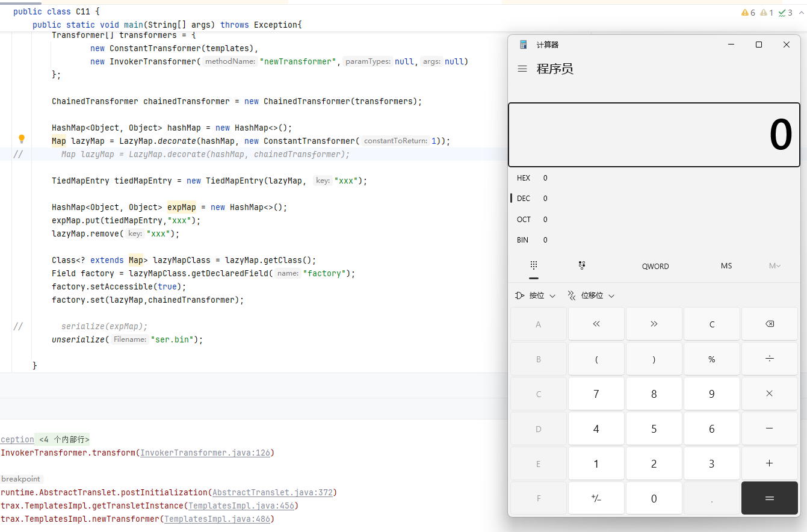The height and width of the screenshot is (532, 807).
Task: Minimize the calculator window
Action: click(731, 45)
